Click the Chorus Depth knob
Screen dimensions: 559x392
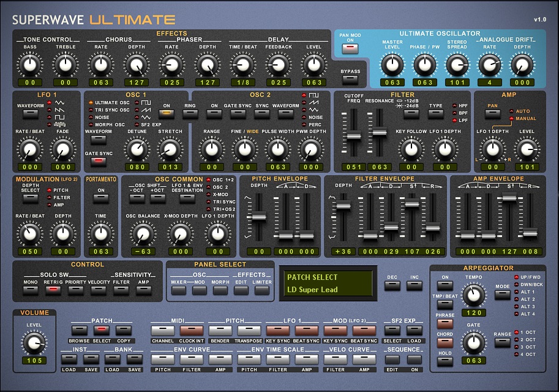(x=137, y=65)
